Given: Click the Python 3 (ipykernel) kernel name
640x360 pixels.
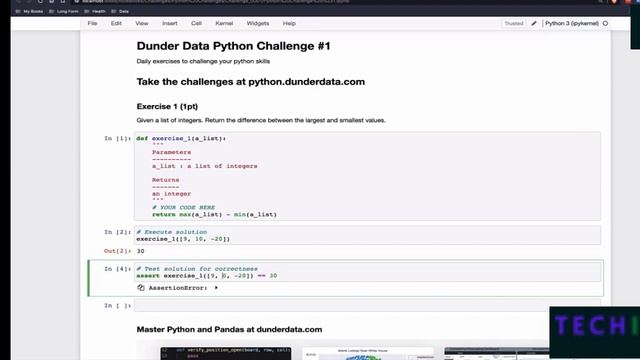Looking at the screenshot, I should point(572,23).
